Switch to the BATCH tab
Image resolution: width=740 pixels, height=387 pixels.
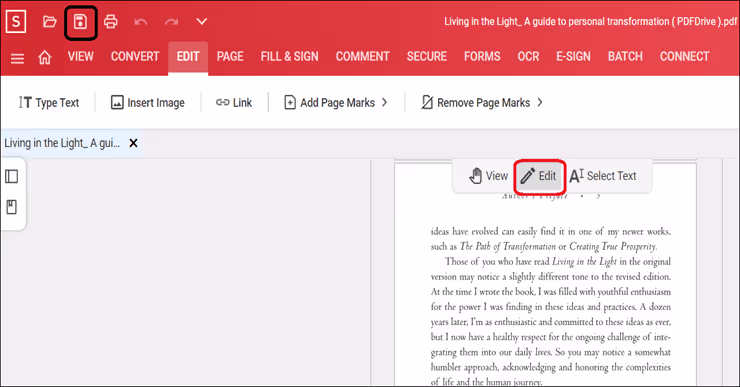(x=625, y=57)
